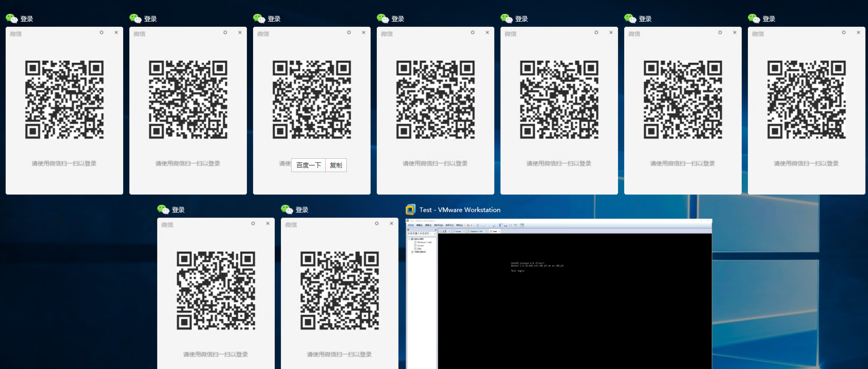This screenshot has height=369, width=868.
Task: Click the "Test - VMware Workstation" title
Action: coord(460,210)
